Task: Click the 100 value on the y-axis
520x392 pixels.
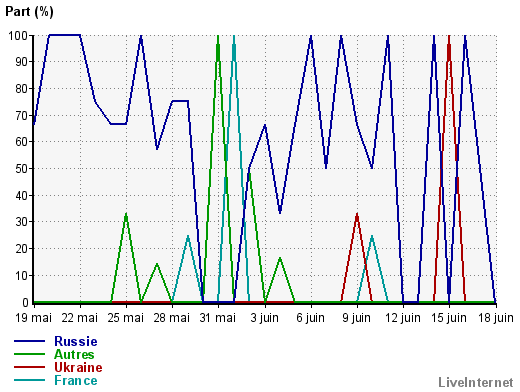Action: [x=18, y=35]
